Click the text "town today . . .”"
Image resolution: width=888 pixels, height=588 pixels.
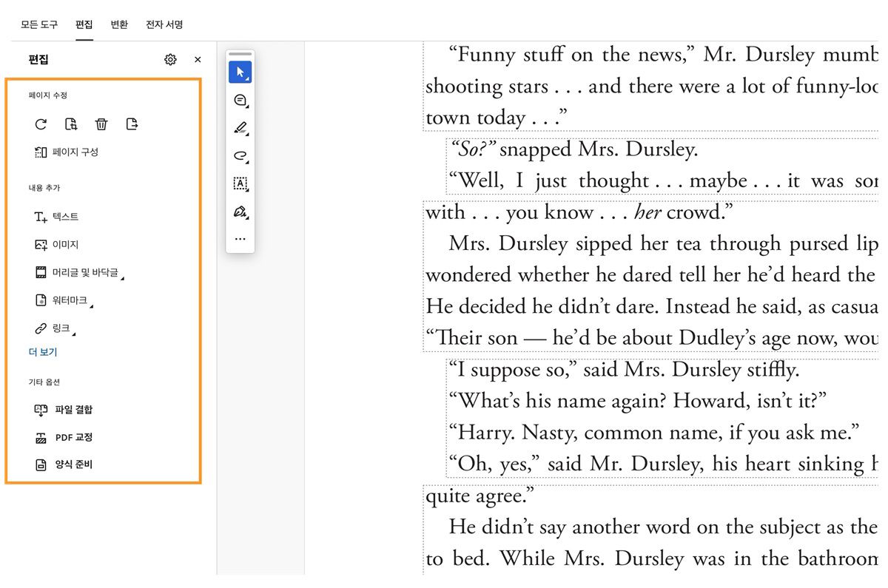pos(496,118)
